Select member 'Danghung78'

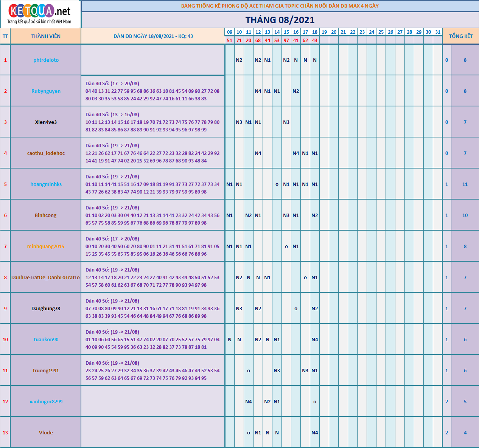coord(46,309)
